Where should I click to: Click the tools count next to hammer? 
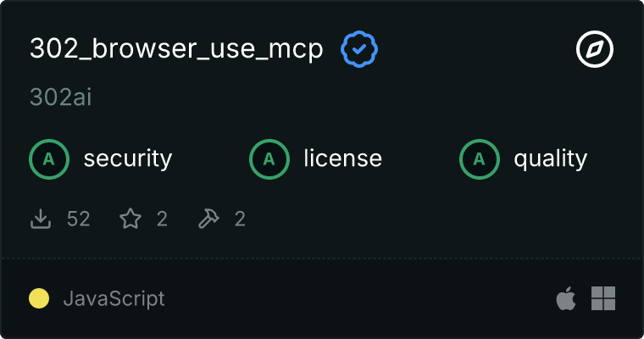240,219
